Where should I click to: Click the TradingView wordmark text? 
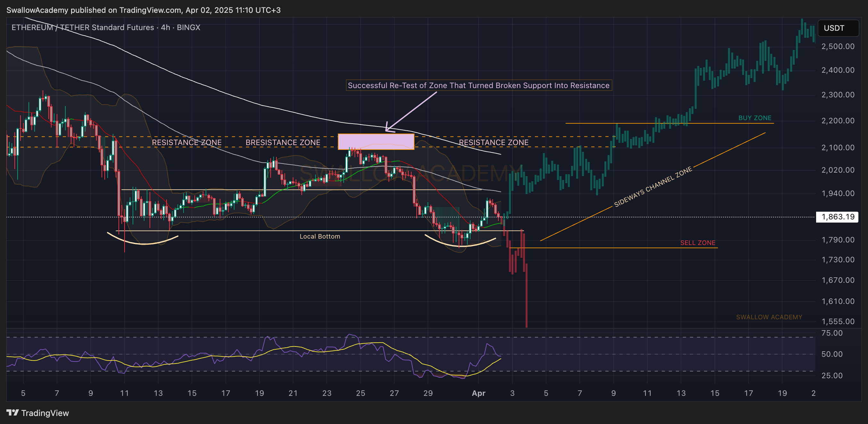coord(45,413)
